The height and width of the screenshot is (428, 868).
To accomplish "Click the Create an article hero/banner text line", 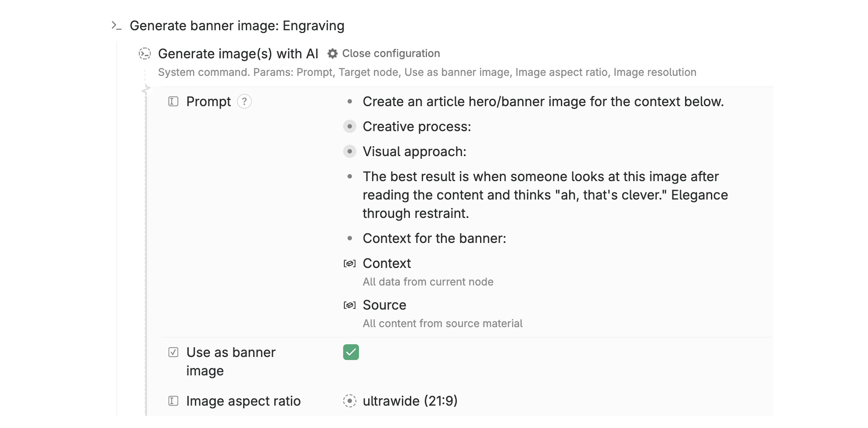I will [x=543, y=102].
